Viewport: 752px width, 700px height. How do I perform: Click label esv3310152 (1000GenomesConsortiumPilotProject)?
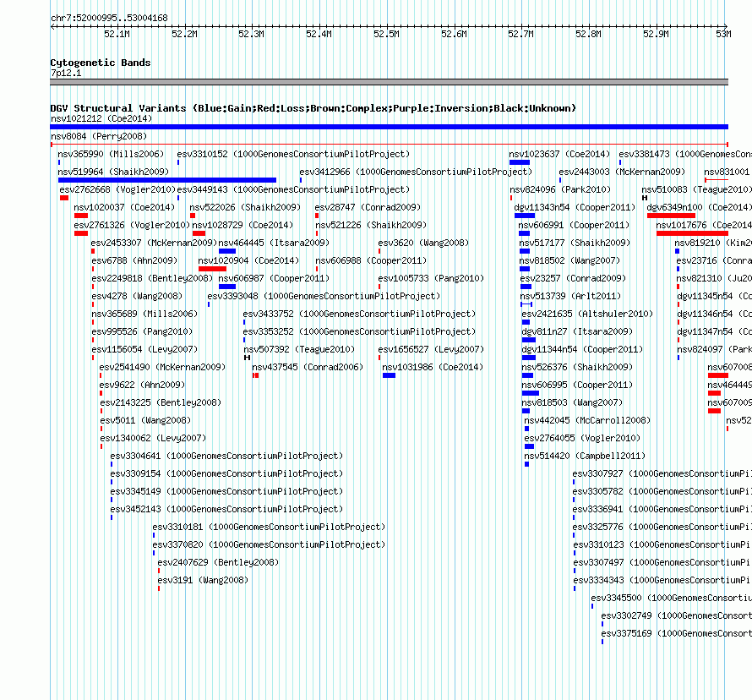pos(293,154)
